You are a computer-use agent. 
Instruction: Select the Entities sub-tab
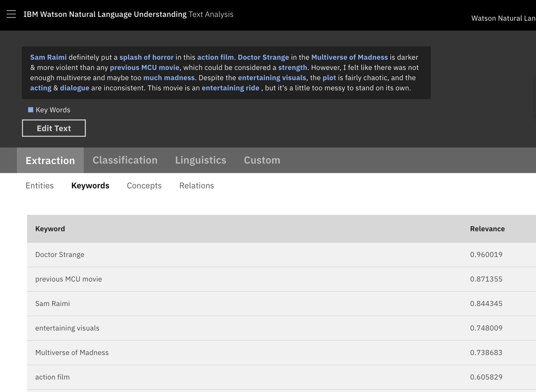coord(40,186)
